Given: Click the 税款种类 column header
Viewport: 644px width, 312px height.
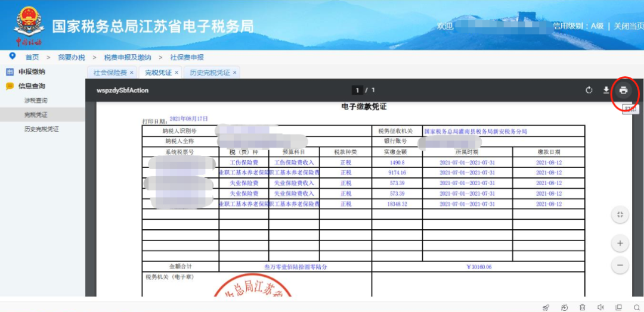Looking at the screenshot, I should [x=346, y=152].
